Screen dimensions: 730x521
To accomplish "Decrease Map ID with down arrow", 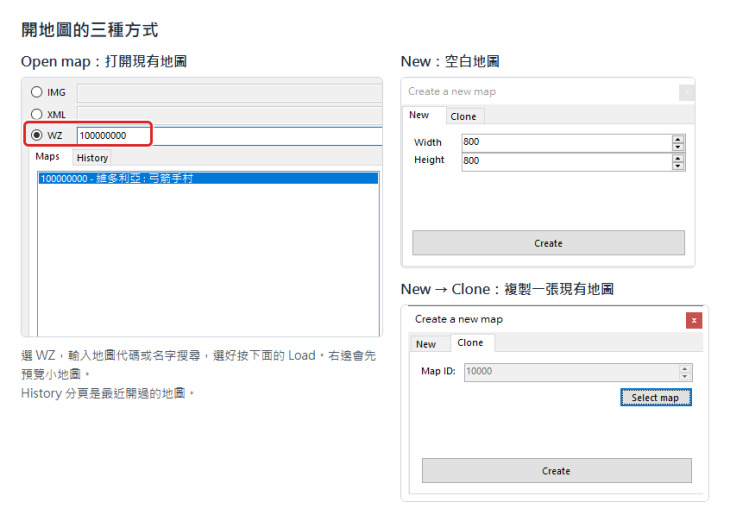I will pyautogui.click(x=685, y=376).
